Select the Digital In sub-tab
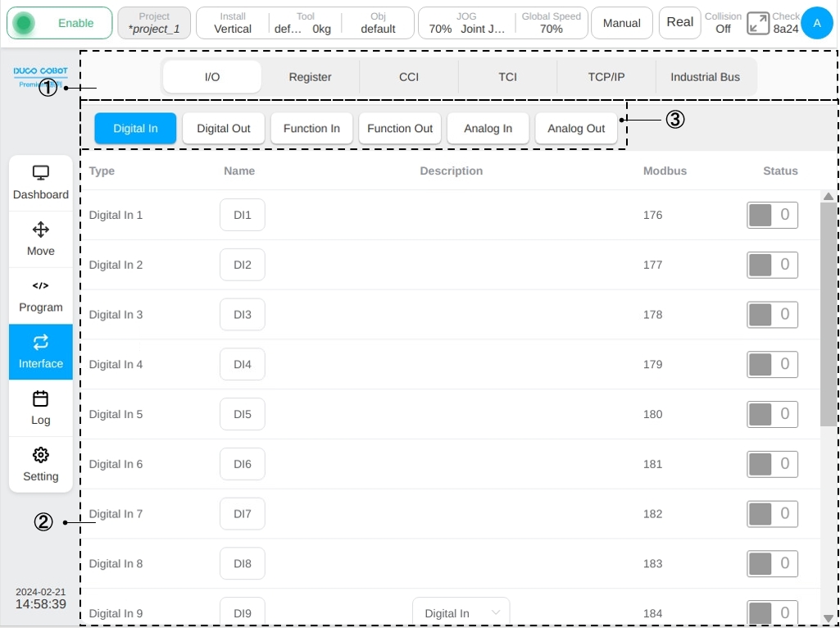The width and height of the screenshot is (840, 628). click(x=135, y=129)
